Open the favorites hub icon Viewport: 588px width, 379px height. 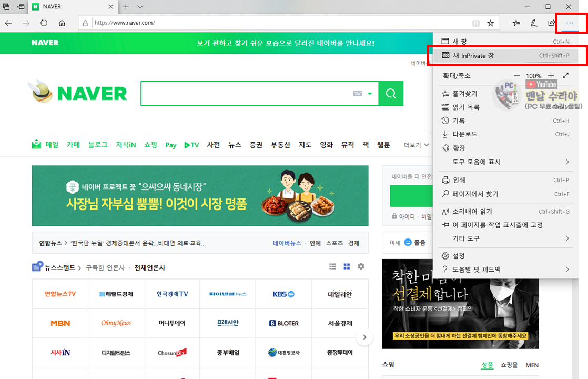[516, 23]
